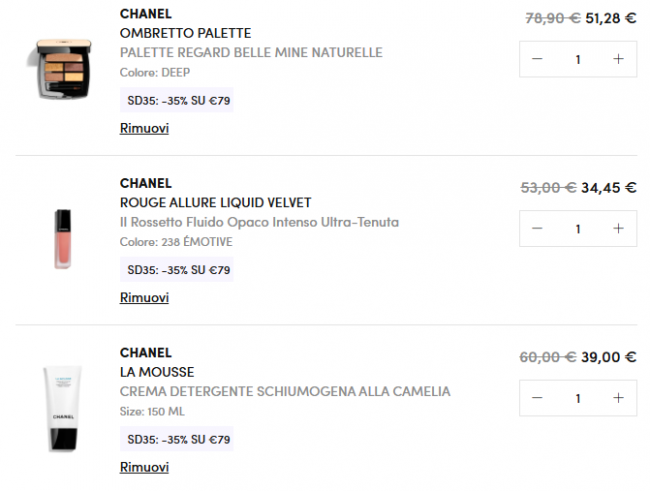This screenshot has height=491, width=650.
Task: Remove the Ombretto Palette from cart
Action: (x=144, y=128)
